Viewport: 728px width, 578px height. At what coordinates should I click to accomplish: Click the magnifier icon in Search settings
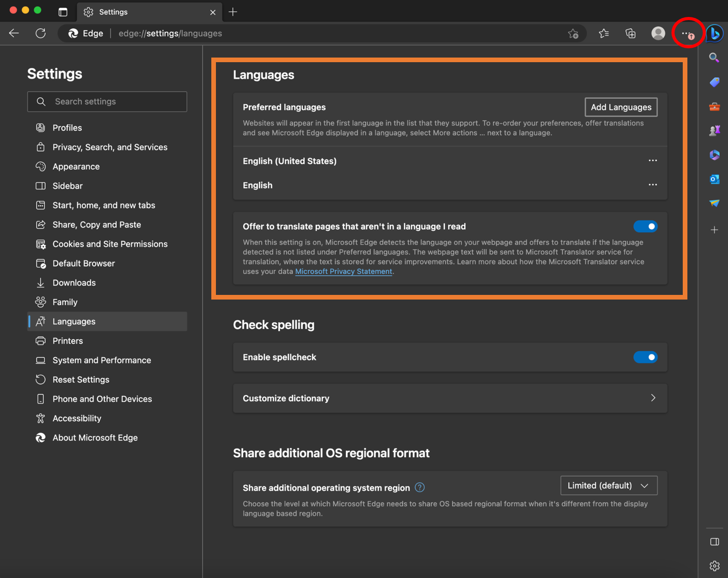pos(41,102)
